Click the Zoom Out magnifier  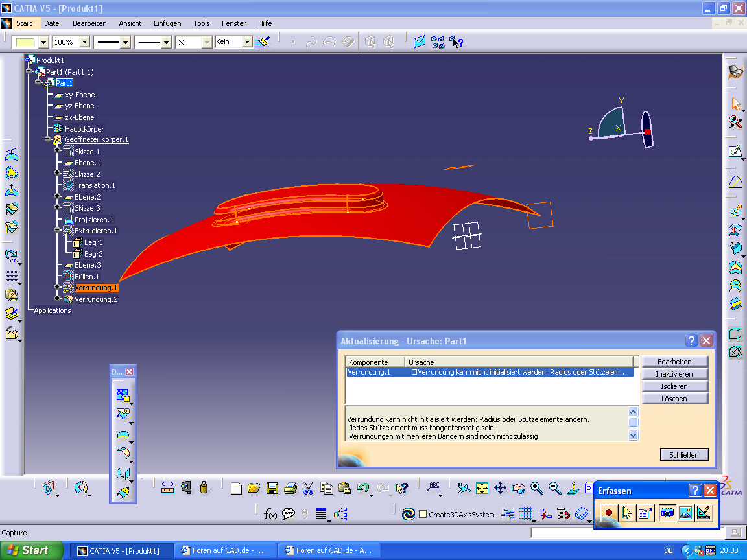click(555, 488)
